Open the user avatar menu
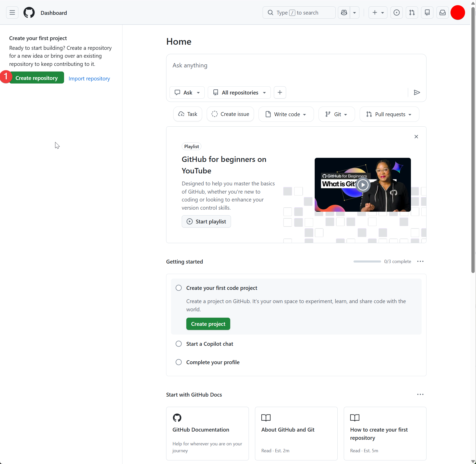476x464 pixels. [458, 13]
